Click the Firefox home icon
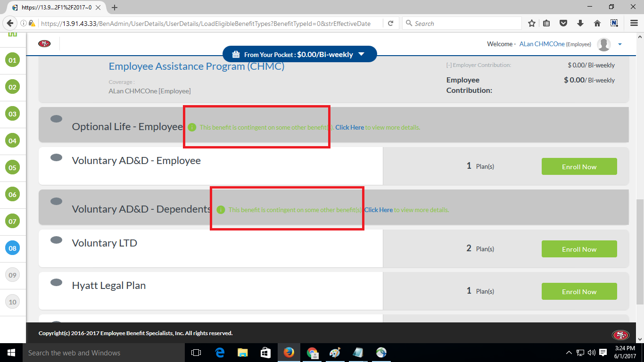 pyautogui.click(x=597, y=23)
